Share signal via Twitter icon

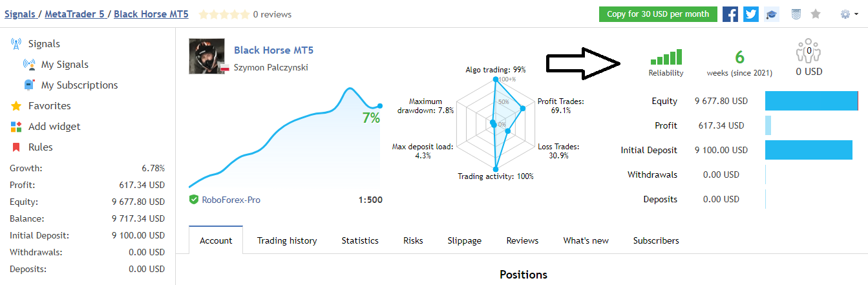click(751, 14)
